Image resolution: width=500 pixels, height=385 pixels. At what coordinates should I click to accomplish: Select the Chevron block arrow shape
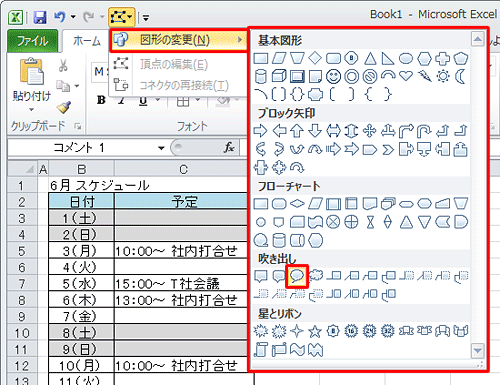point(388,150)
